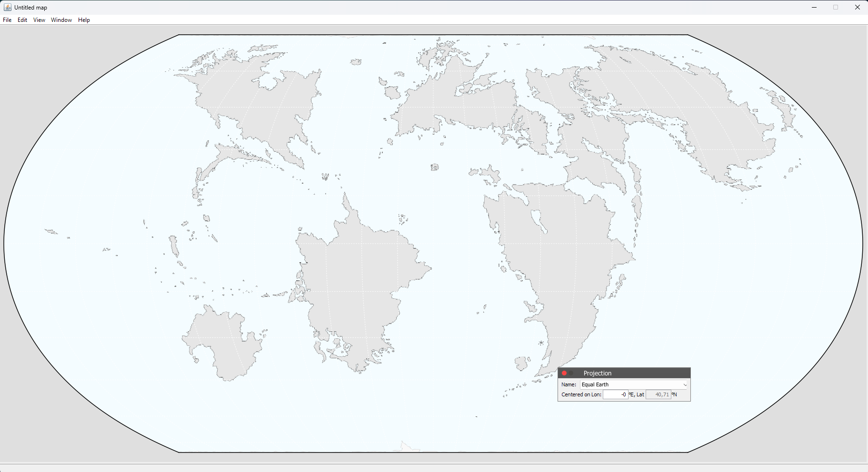This screenshot has width=868, height=472.
Task: Click the Untitled map window title text
Action: pos(31,8)
